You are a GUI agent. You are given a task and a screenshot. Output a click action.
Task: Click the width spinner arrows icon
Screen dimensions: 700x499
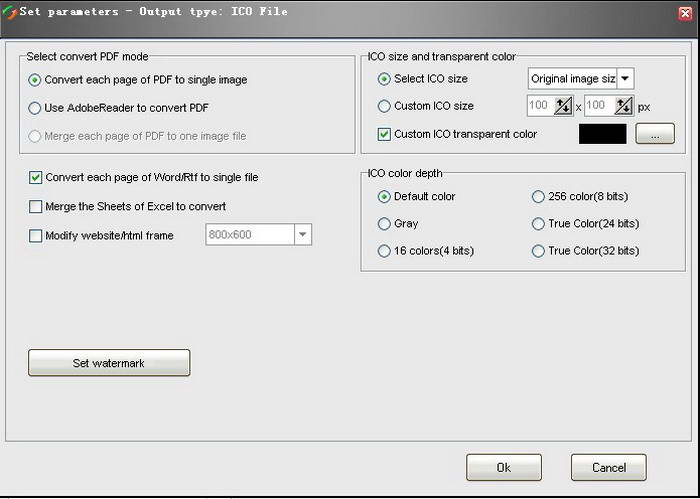point(563,106)
